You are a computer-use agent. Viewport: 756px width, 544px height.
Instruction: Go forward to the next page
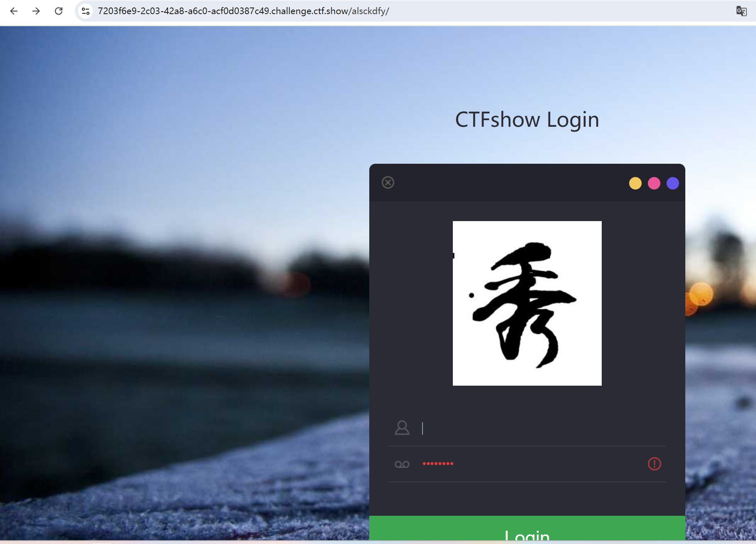(36, 11)
